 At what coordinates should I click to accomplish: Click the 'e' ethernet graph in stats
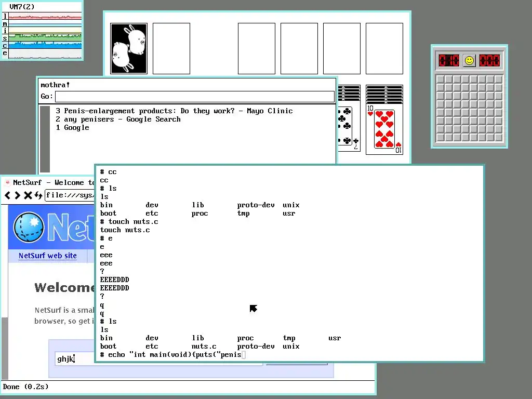point(45,54)
